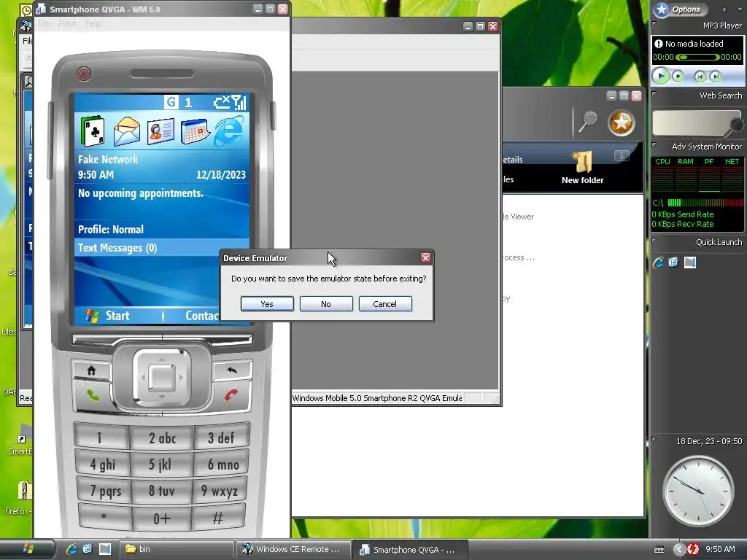Open the Internet Explorer icon on the phone screen
747x560 pixels.
(x=228, y=131)
